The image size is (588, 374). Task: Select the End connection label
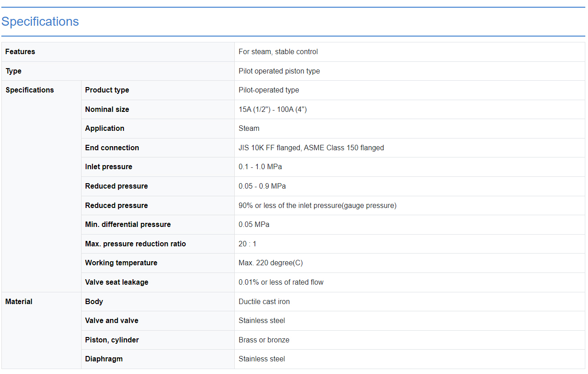pyautogui.click(x=112, y=148)
